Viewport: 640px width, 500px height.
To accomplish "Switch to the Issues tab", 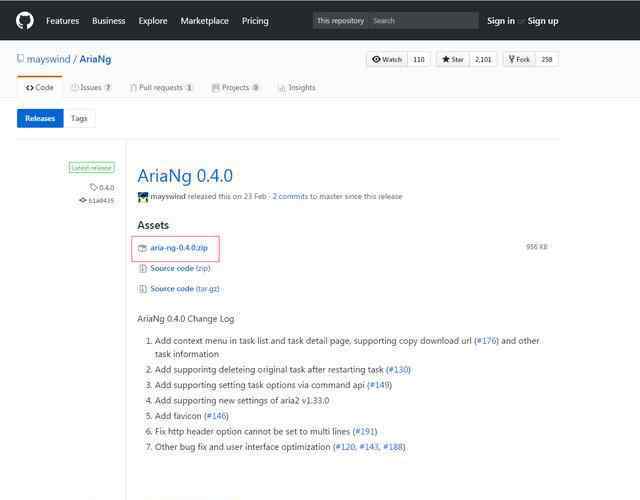I will tap(91, 87).
